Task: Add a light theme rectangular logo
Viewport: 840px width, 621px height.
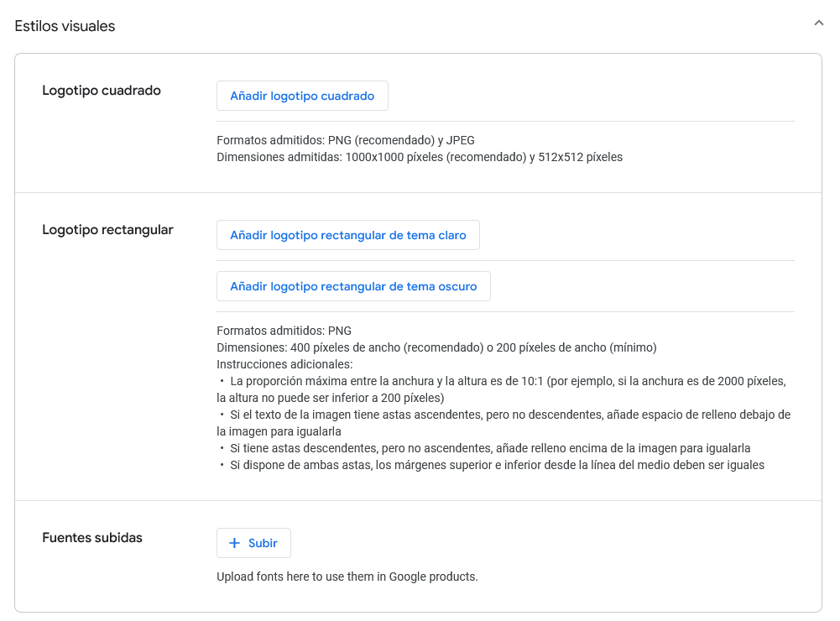Action: click(x=347, y=236)
